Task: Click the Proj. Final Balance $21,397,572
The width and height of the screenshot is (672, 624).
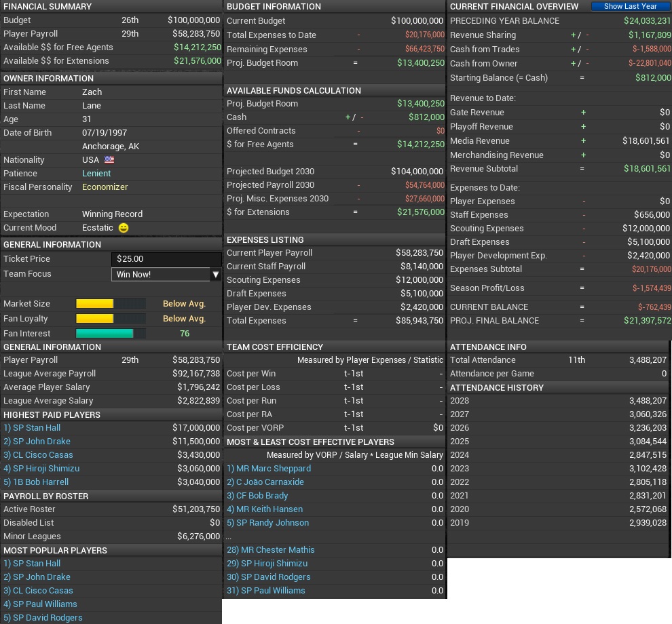Action: (647, 321)
